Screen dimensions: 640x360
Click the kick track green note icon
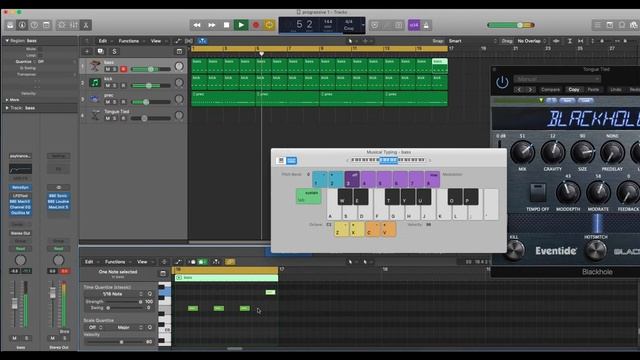tap(95, 82)
